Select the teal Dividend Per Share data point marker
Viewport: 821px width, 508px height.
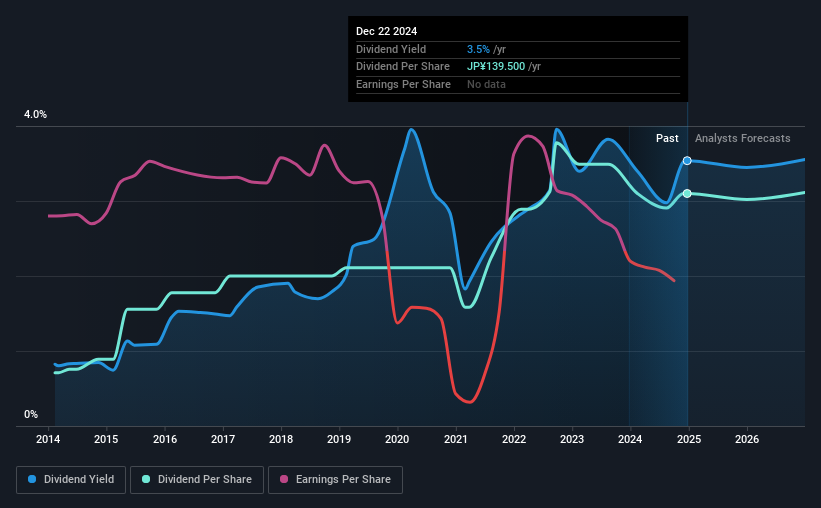coord(687,194)
